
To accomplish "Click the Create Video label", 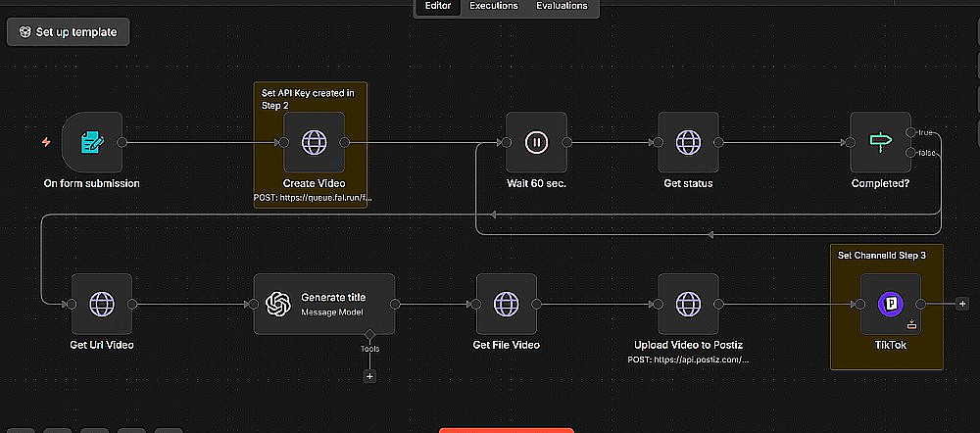I will 314,184.
